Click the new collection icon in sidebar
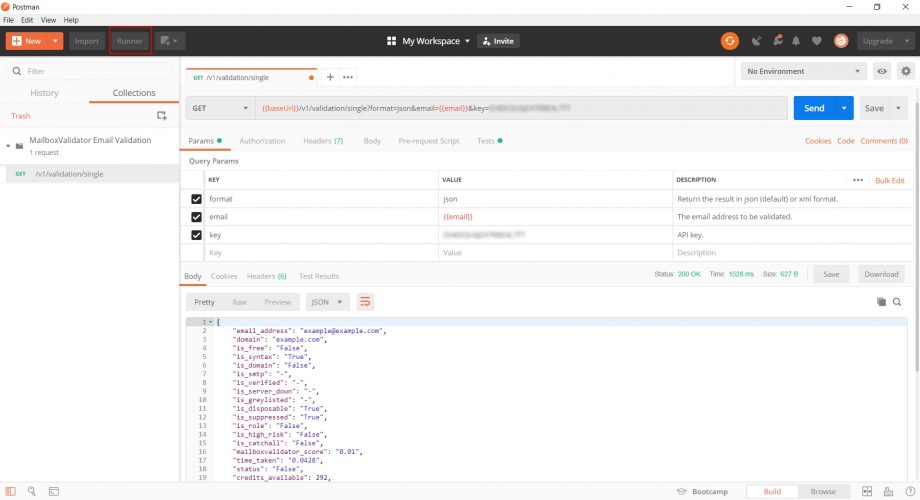 [x=162, y=116]
